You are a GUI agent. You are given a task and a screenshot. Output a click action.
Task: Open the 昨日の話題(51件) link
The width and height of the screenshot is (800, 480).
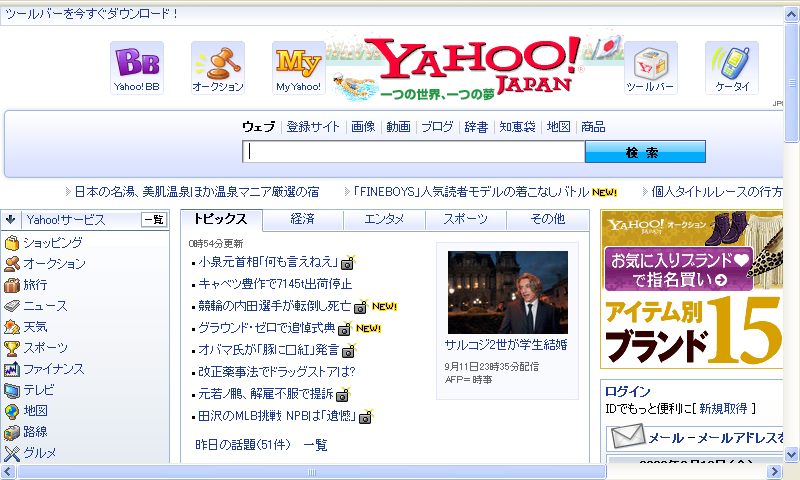243,445
